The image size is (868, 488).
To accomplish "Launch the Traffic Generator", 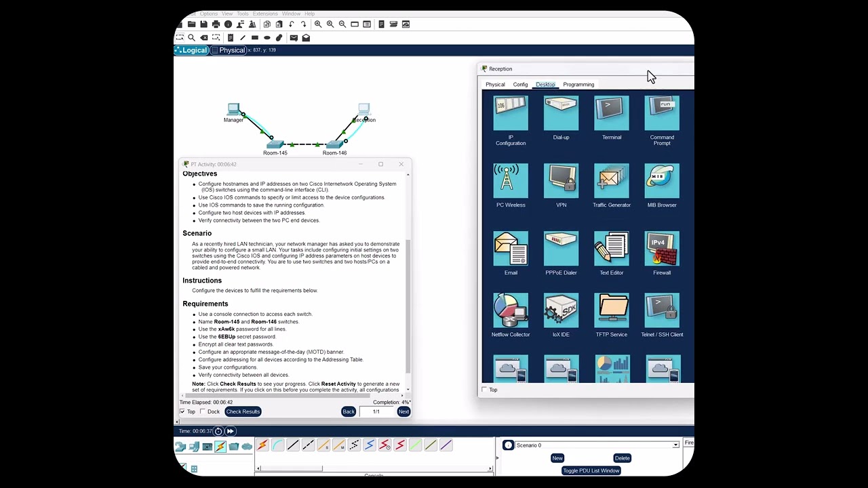I will (x=612, y=186).
